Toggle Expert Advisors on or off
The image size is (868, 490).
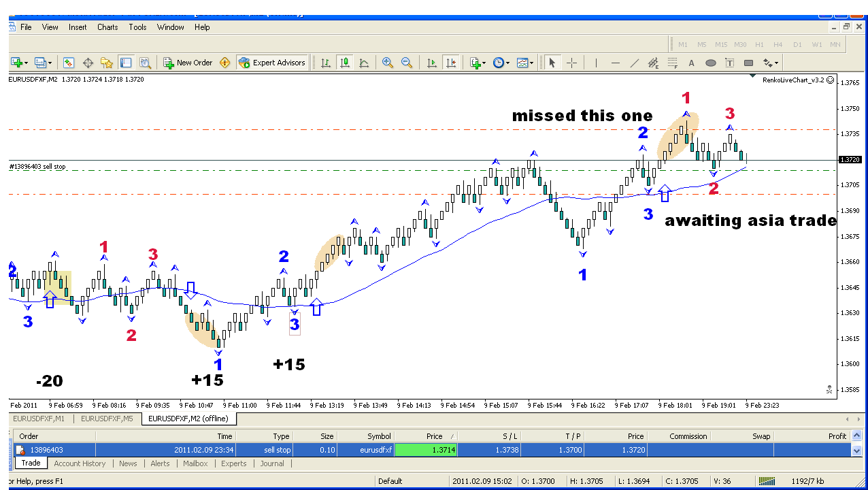click(272, 63)
